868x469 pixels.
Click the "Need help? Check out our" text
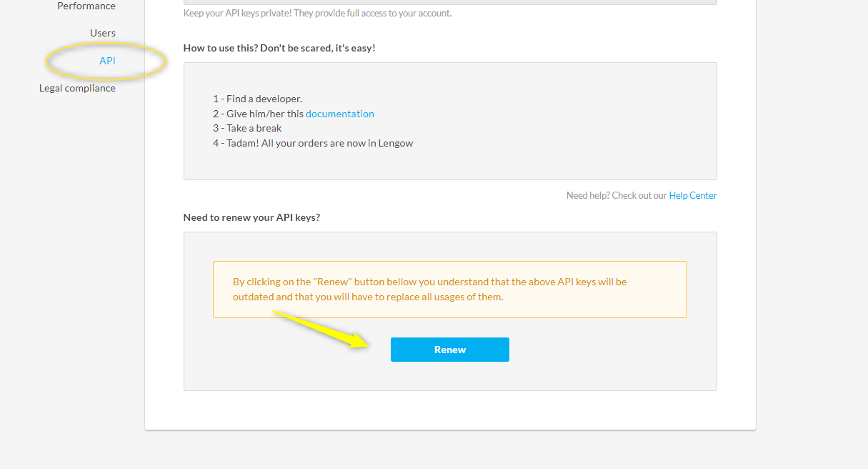617,195
